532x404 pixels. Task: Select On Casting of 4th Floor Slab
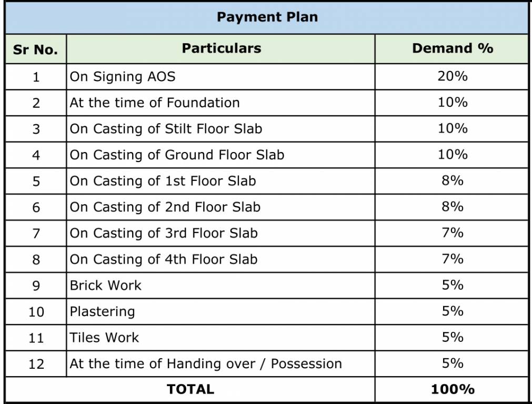[x=164, y=259]
